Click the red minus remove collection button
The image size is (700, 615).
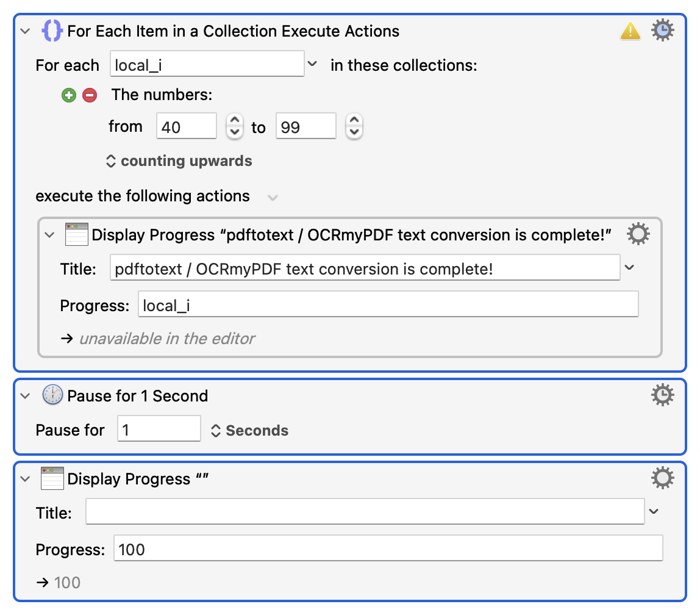(x=90, y=95)
